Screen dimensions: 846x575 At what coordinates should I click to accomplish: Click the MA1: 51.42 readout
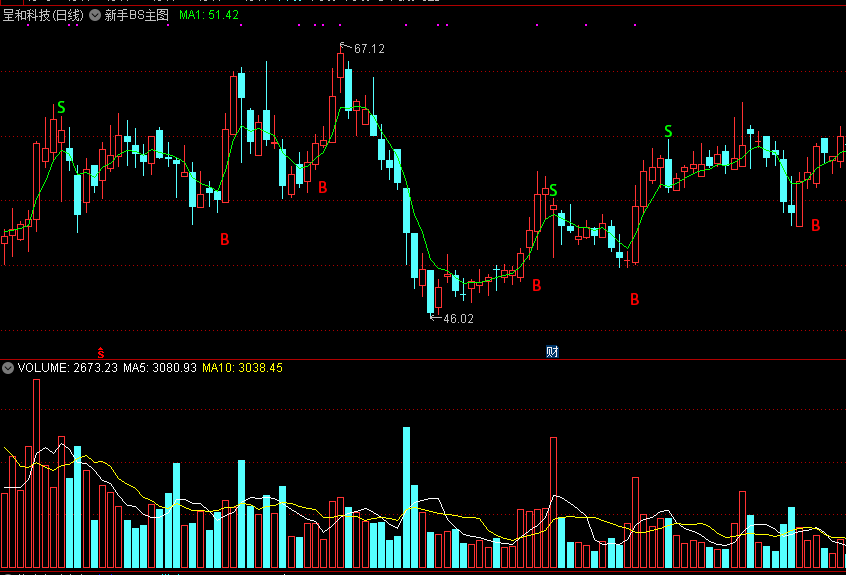pos(209,15)
